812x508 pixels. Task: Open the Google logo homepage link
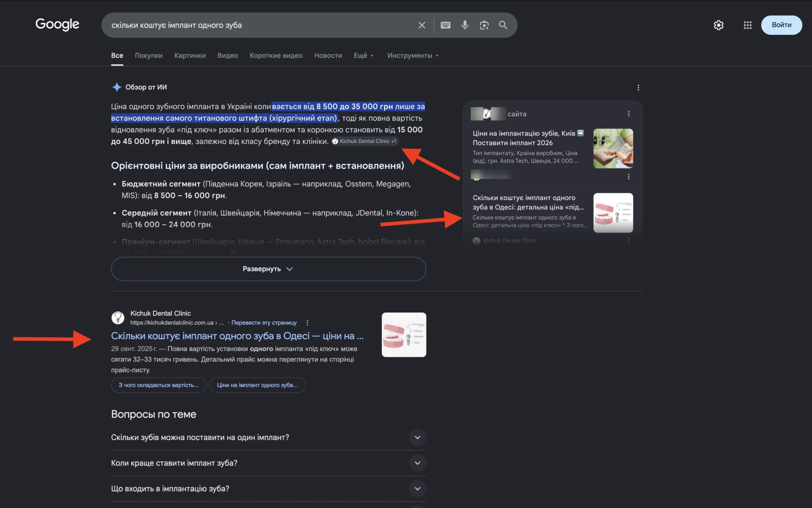(x=57, y=24)
